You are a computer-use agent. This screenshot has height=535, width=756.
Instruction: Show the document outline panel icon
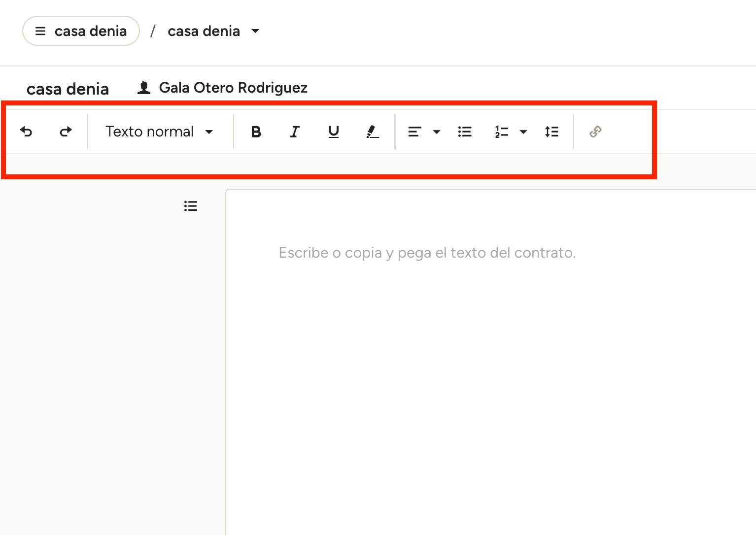click(191, 206)
